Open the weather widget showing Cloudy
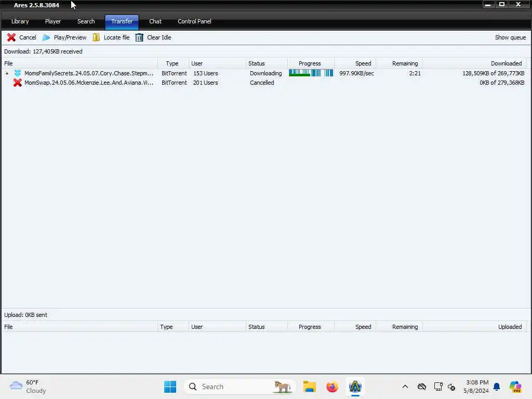Viewport: 532px width, 399px height. tap(28, 387)
